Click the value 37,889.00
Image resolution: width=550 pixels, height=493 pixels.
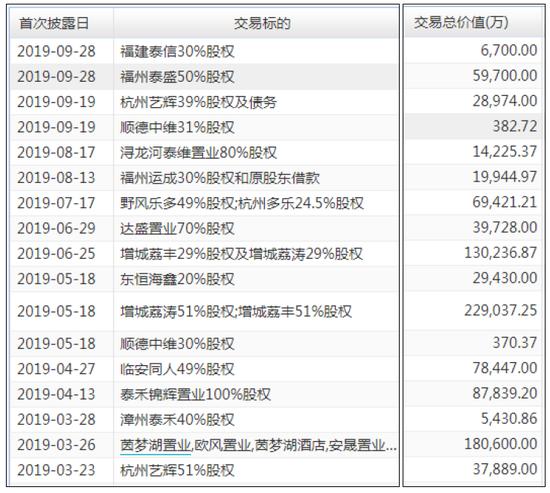(x=505, y=469)
